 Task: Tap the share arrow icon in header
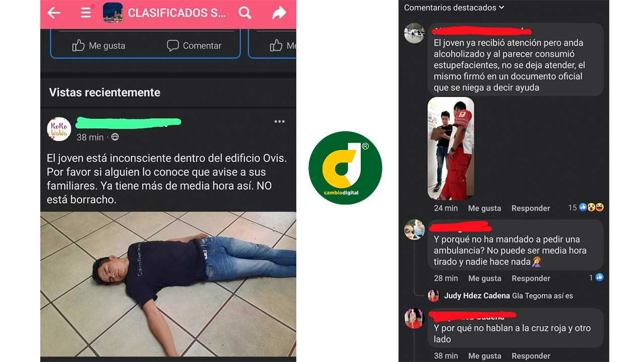(x=279, y=13)
